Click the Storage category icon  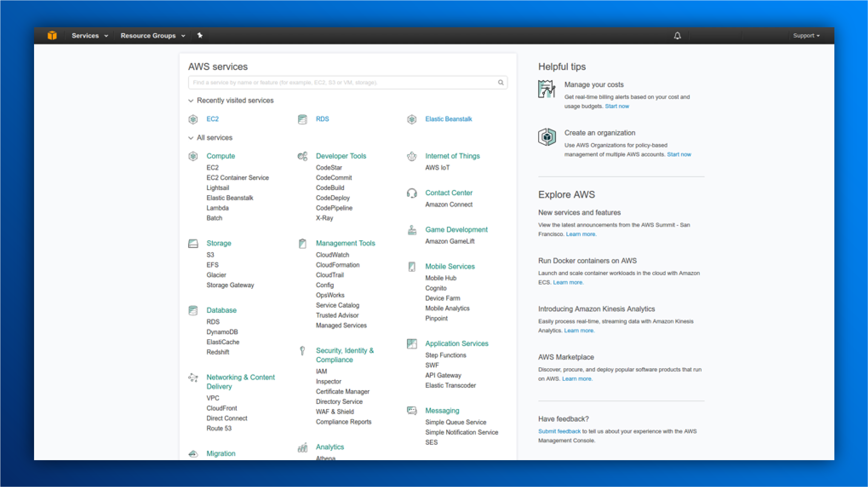point(193,244)
